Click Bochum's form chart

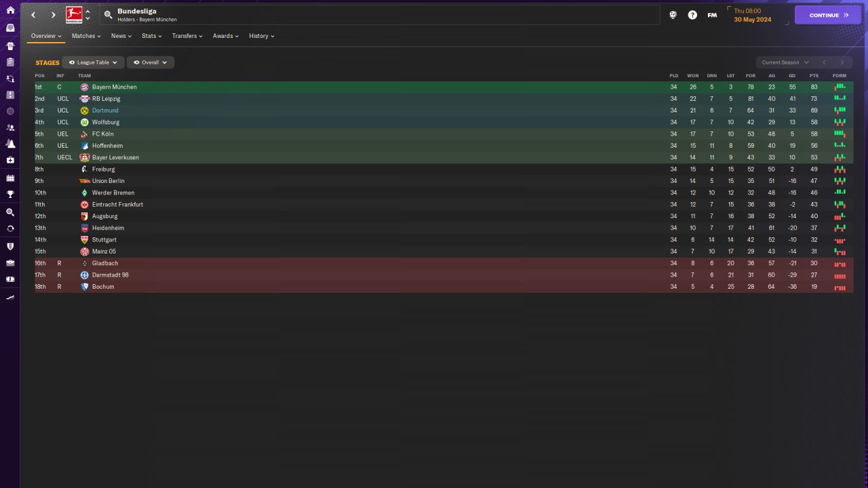coord(840,287)
